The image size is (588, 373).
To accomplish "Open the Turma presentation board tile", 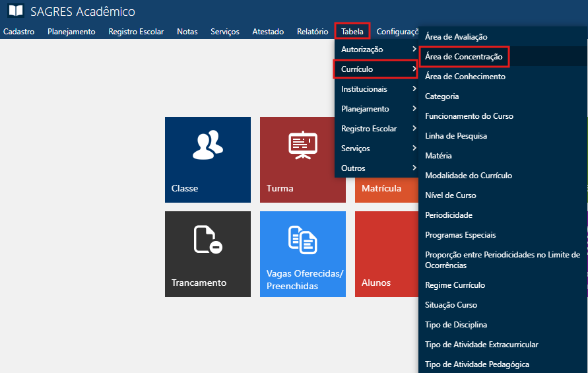I will (302, 159).
